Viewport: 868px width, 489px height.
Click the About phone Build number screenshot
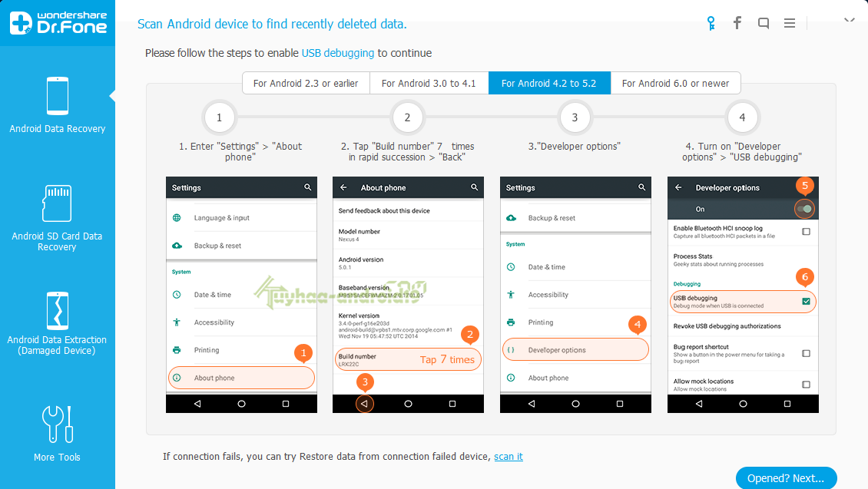click(408, 295)
